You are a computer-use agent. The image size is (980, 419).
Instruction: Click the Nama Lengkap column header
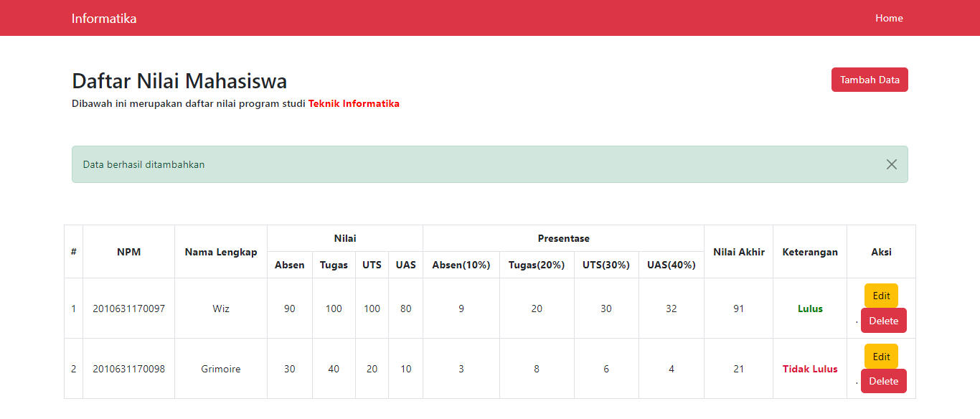(x=221, y=252)
